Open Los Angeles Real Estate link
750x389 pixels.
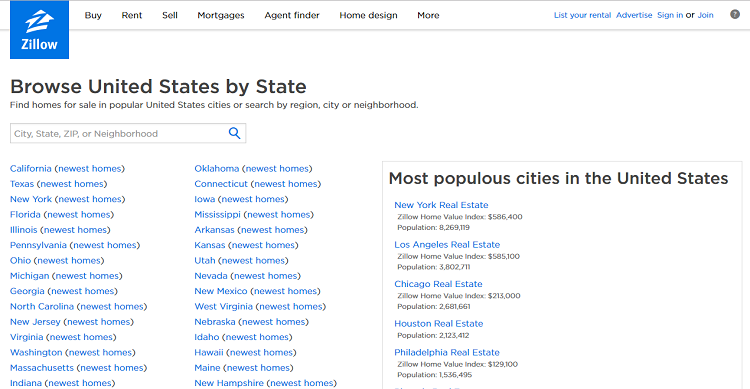click(x=447, y=245)
